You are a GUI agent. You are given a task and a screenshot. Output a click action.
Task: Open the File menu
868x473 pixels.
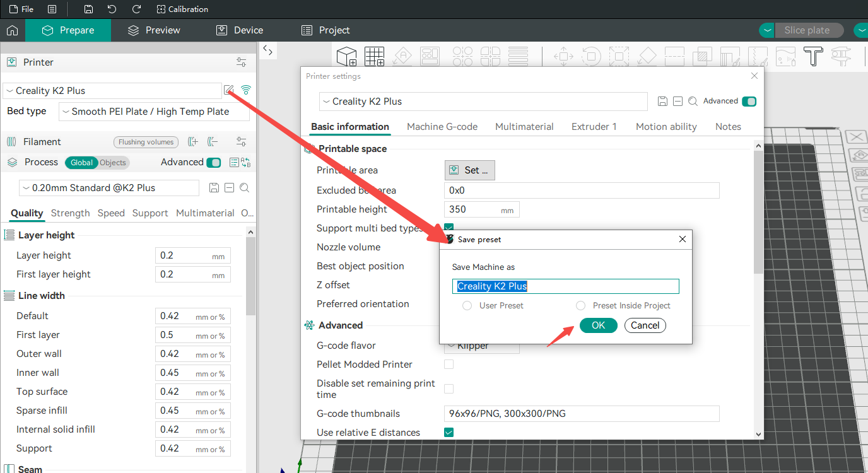(x=21, y=9)
